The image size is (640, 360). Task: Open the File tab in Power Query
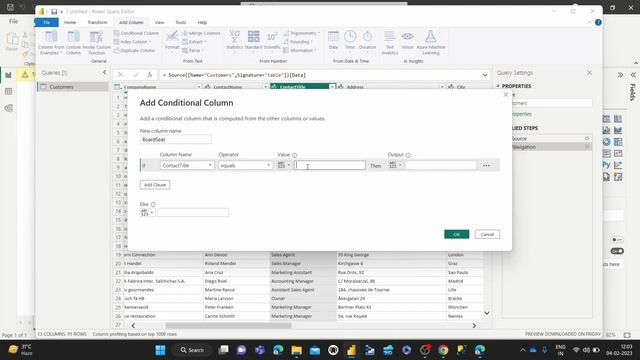pos(47,22)
